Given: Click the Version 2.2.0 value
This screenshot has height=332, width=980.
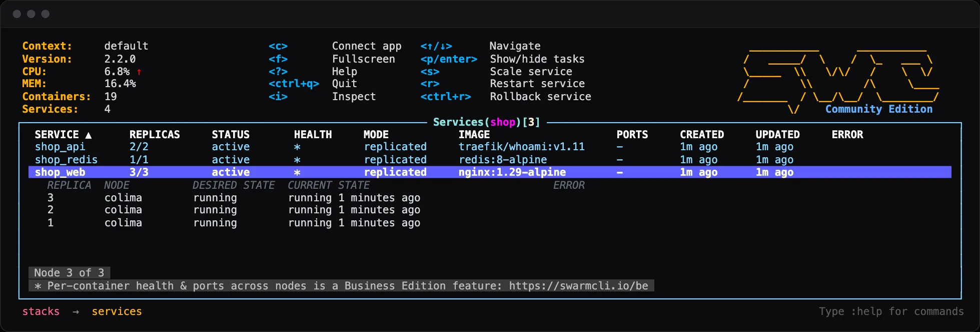Looking at the screenshot, I should tap(120, 59).
